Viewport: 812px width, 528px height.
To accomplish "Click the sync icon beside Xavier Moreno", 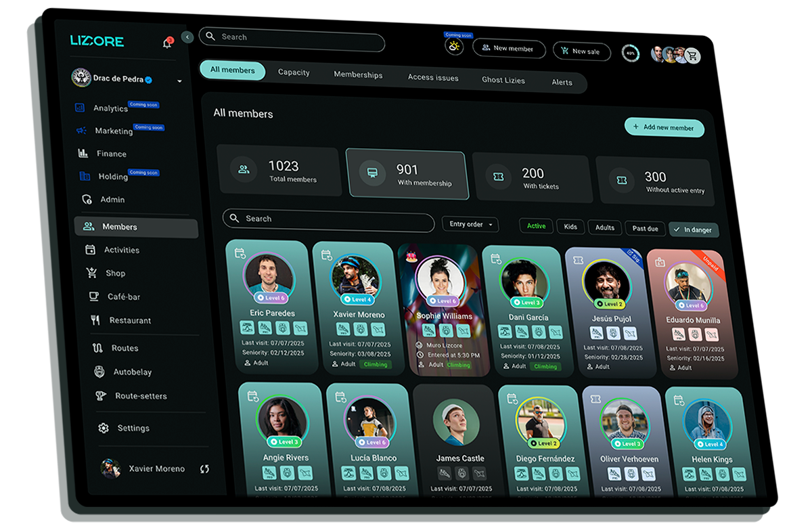I will 204,469.
